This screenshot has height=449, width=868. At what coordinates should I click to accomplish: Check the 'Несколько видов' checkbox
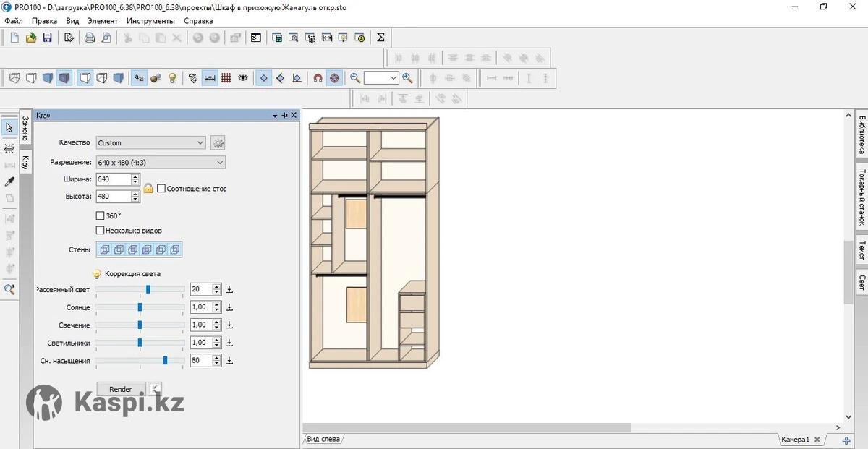click(x=101, y=231)
